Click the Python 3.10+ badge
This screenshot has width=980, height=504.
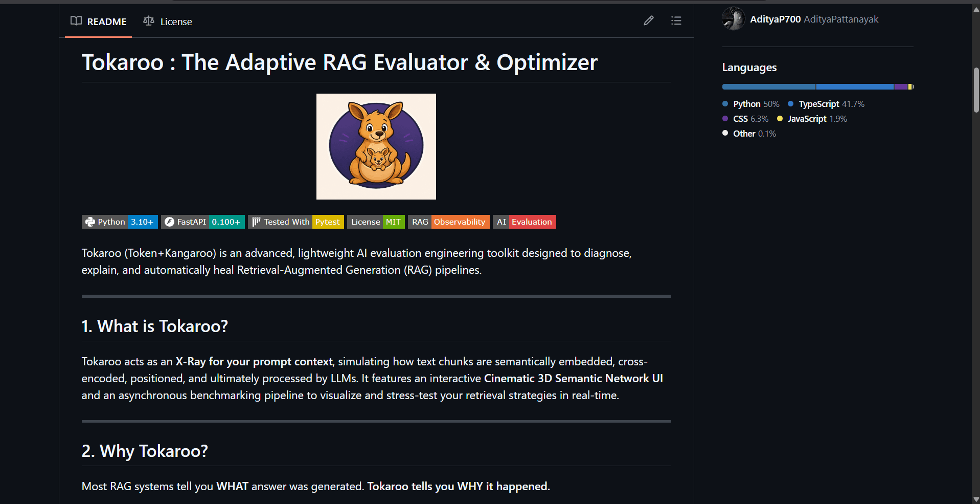(x=120, y=222)
